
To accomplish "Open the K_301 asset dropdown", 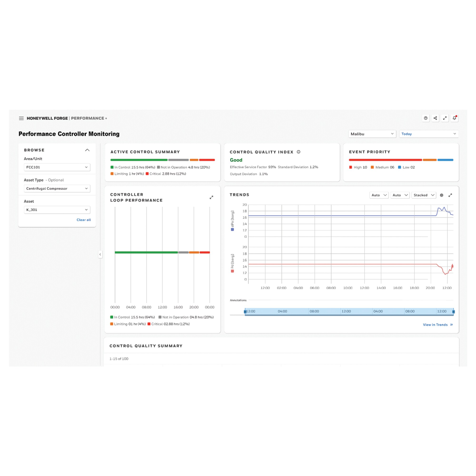I will click(x=57, y=210).
